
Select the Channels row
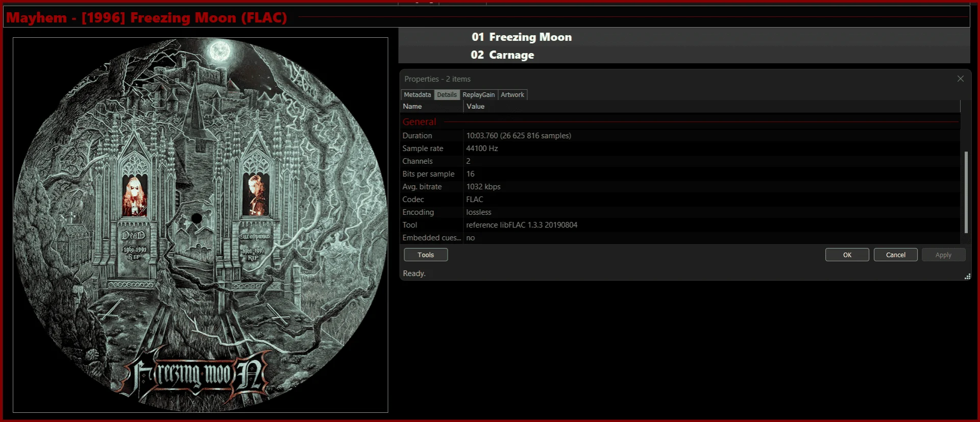pyautogui.click(x=680, y=161)
